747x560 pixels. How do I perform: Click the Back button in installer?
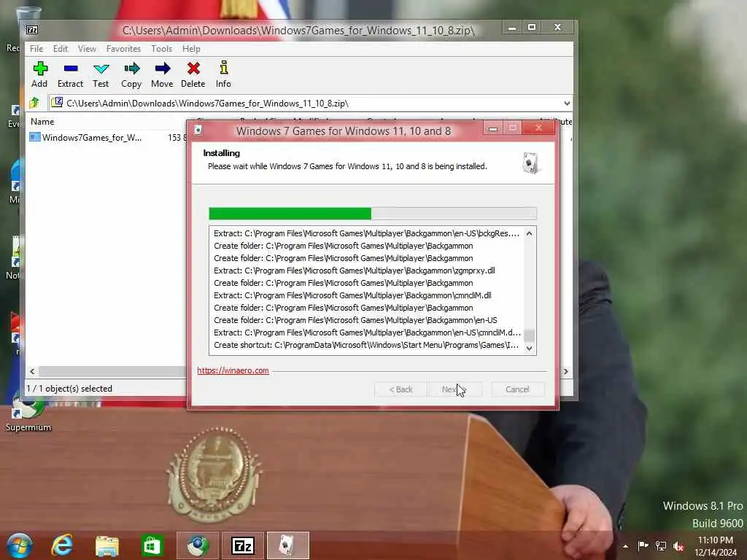click(400, 389)
